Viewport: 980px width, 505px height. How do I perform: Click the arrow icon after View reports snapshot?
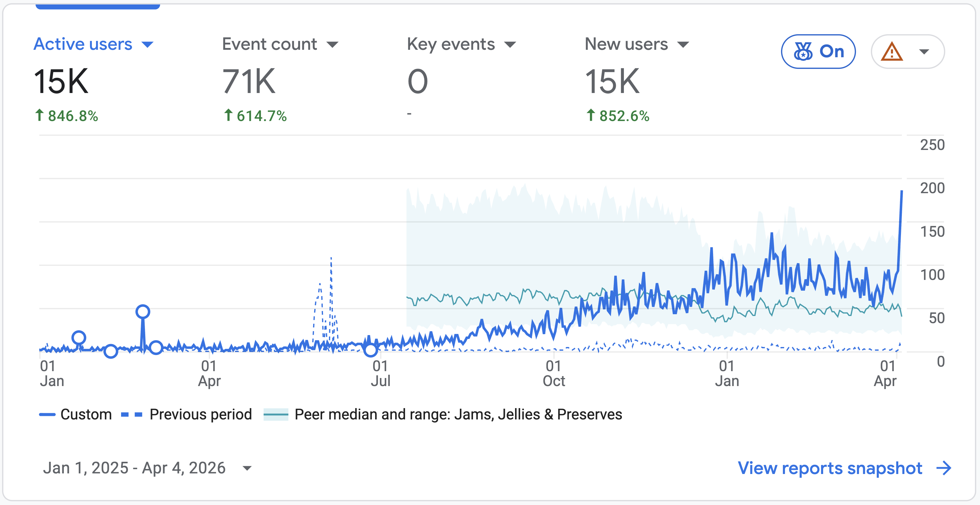[944, 468]
